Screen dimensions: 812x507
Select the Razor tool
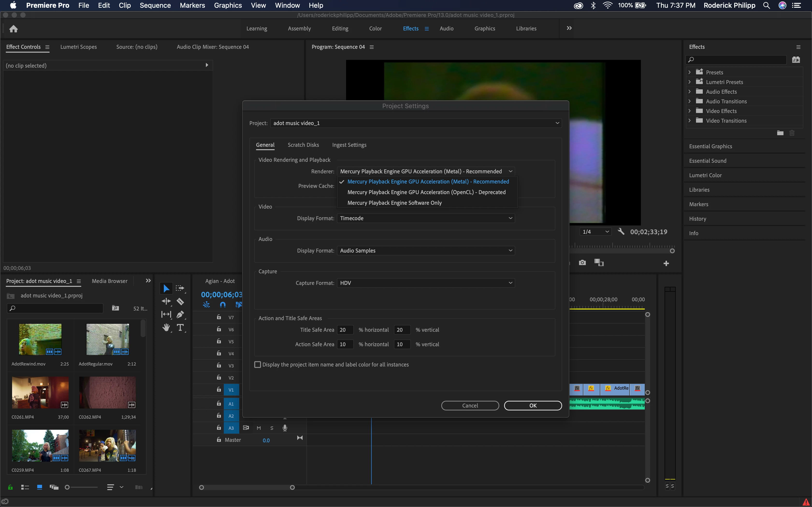tap(180, 302)
